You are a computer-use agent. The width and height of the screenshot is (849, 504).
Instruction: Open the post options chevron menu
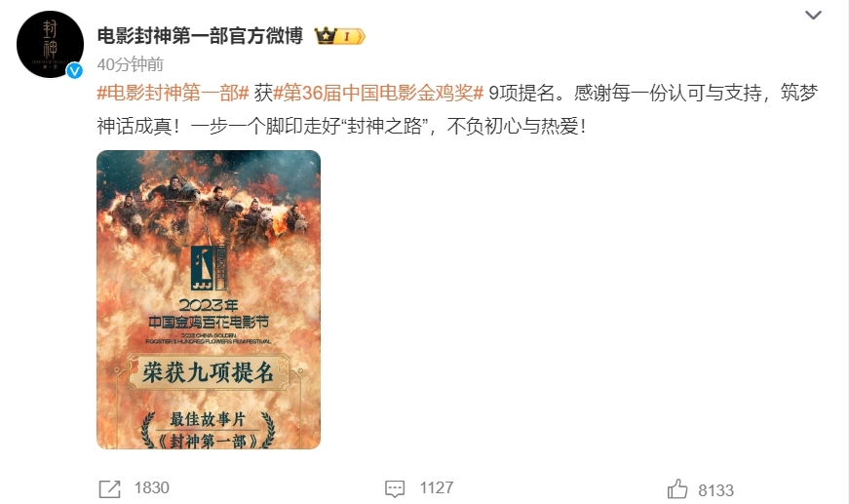point(813,16)
